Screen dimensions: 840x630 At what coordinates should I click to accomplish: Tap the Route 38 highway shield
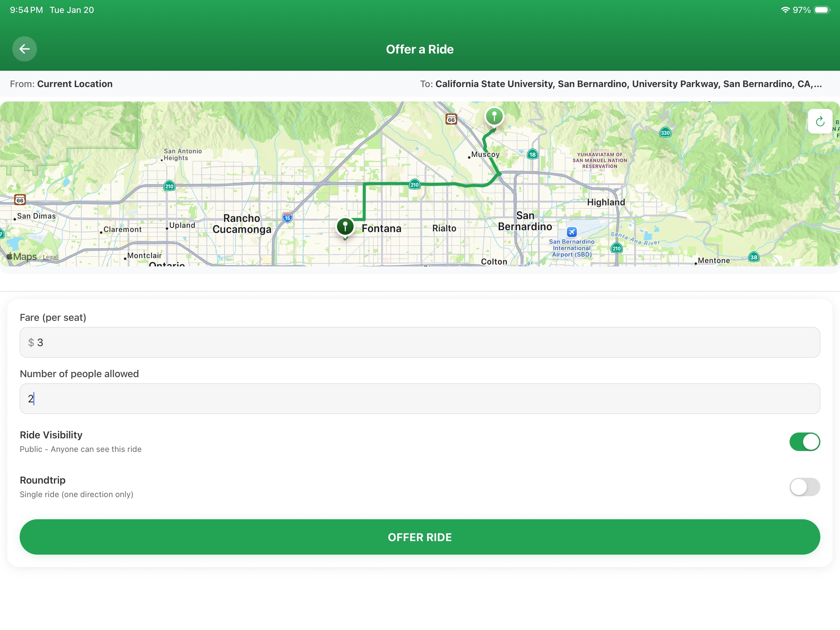[753, 257]
